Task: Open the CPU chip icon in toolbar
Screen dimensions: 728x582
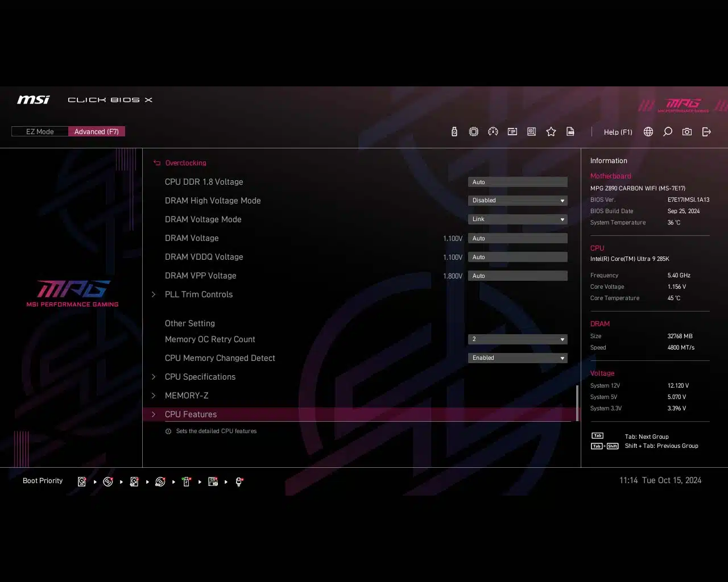Action: (x=473, y=132)
